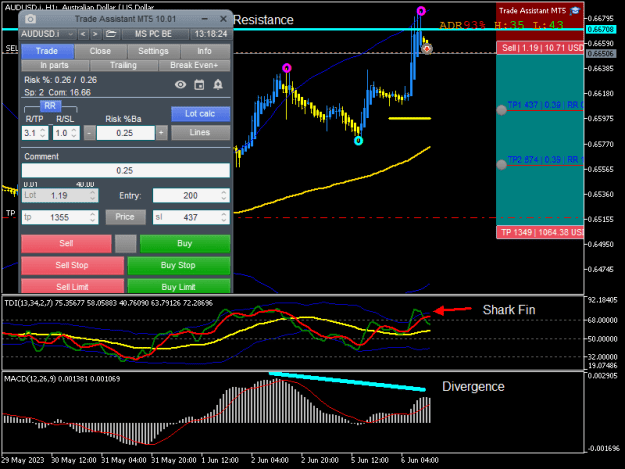This screenshot has height=469, width=625.
Task: Open the AUDUSD.i symbol dropdown
Action: coord(48,34)
